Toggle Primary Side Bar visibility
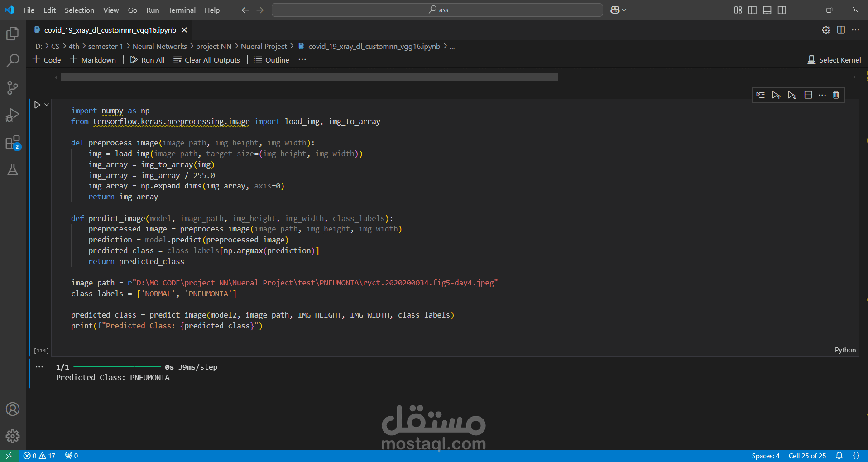868x462 pixels. point(753,10)
